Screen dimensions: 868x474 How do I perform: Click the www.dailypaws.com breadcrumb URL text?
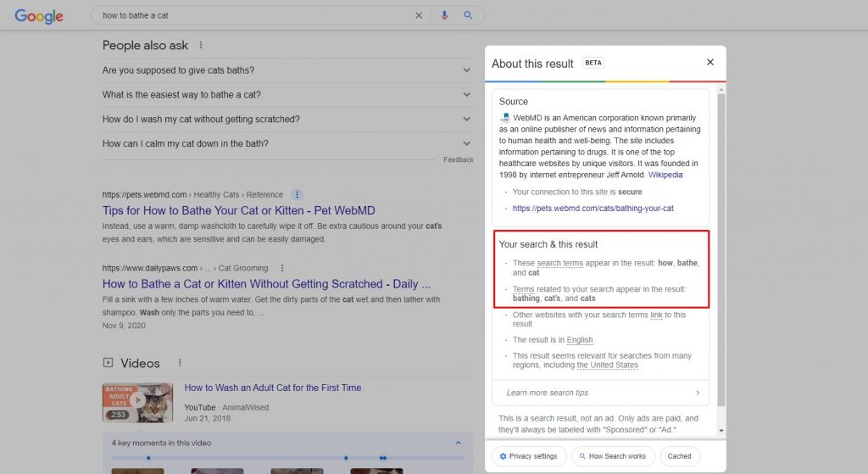pyautogui.click(x=150, y=268)
